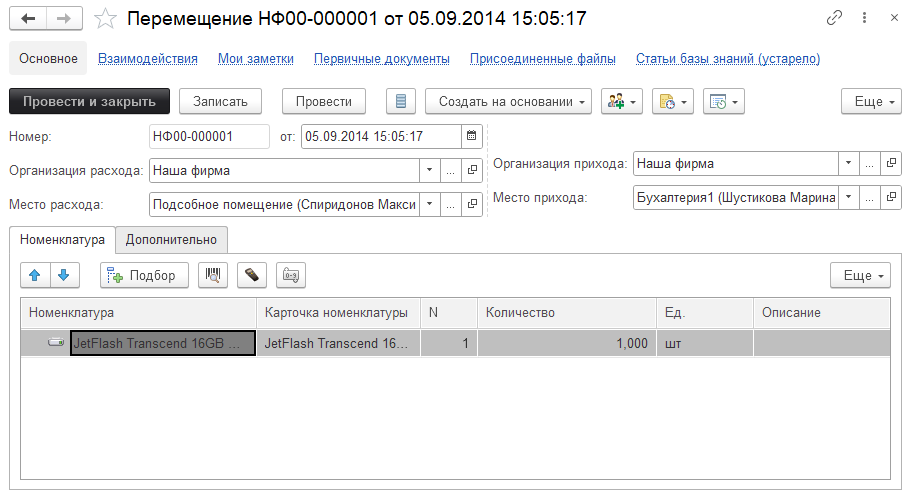Viewport: 909px width, 494px height.
Task: Expand 'Организация расхода' dropdown list
Action: pyautogui.click(x=429, y=171)
